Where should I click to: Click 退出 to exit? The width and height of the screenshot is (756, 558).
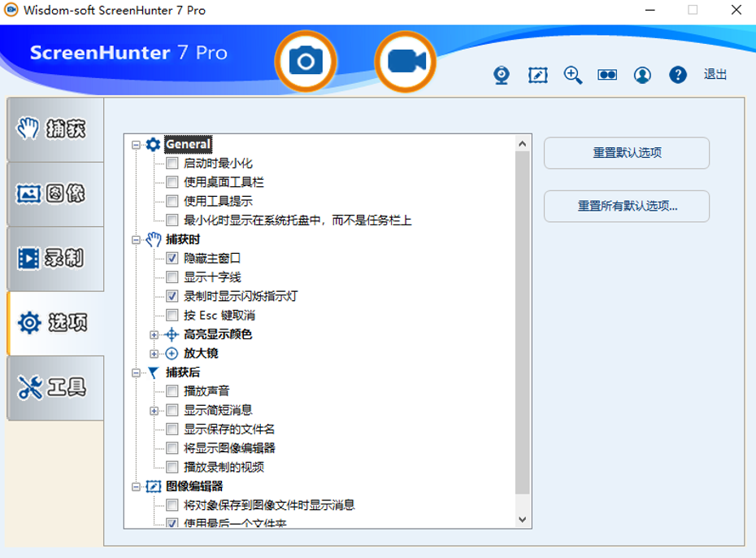715,74
